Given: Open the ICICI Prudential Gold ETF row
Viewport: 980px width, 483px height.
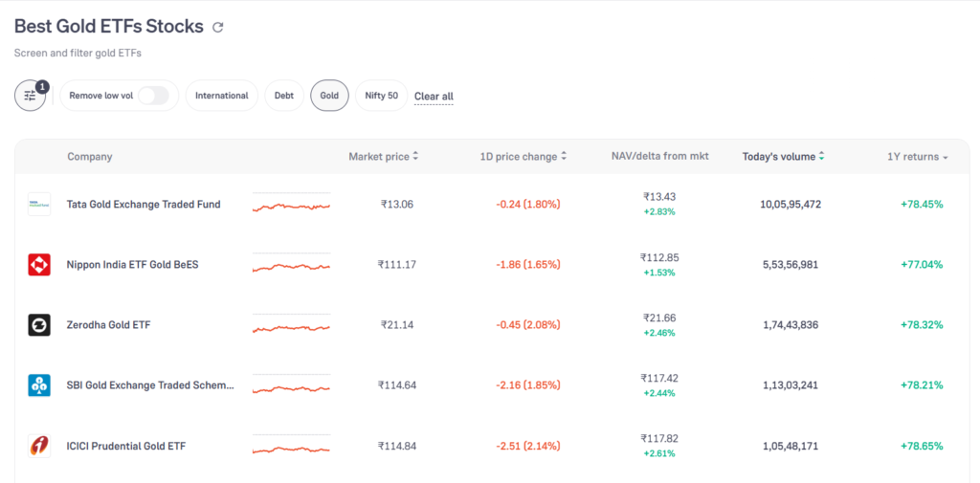Looking at the screenshot, I should point(126,446).
